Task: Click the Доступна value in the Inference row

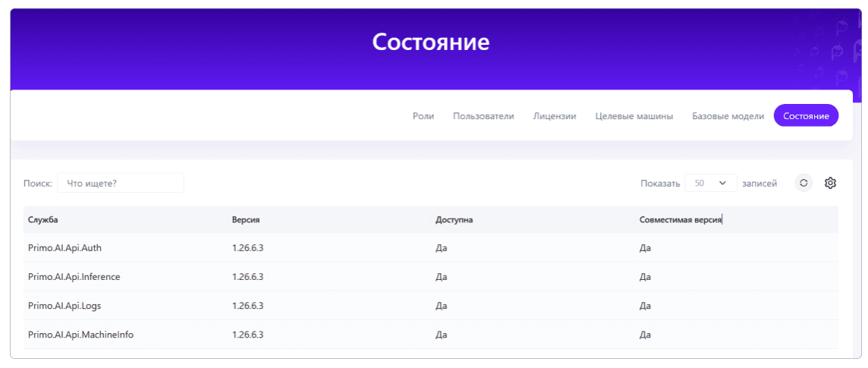Action: click(x=441, y=277)
